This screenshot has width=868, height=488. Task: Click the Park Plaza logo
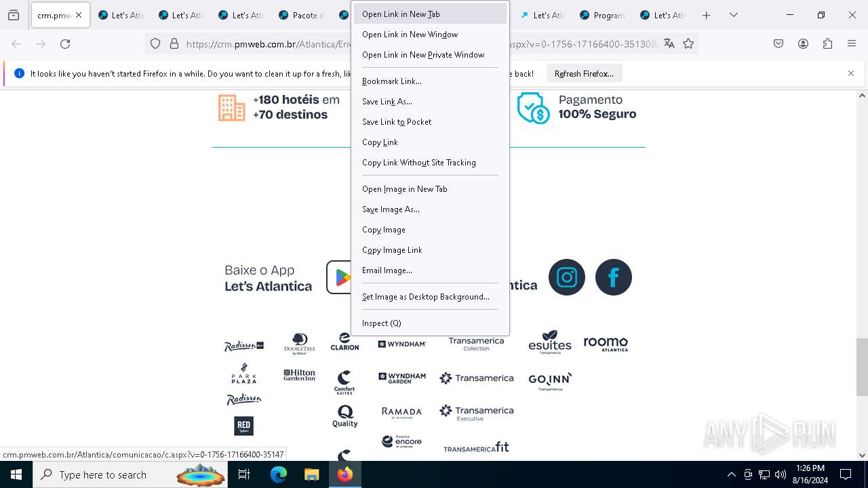point(244,374)
